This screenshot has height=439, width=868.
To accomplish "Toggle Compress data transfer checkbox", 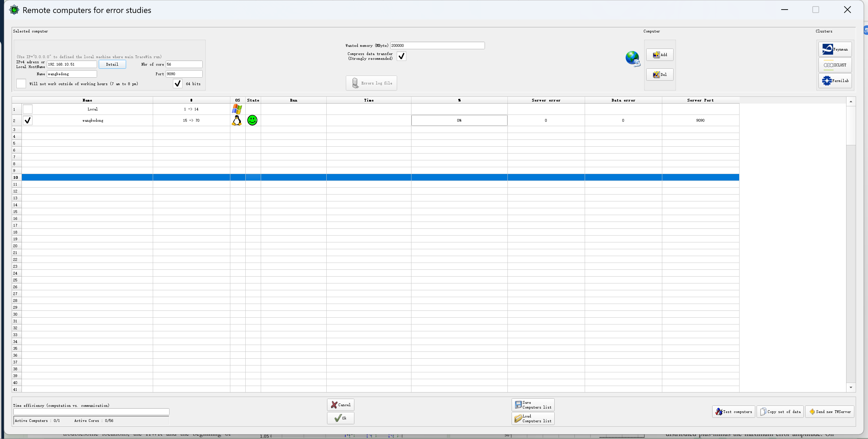I will [402, 56].
